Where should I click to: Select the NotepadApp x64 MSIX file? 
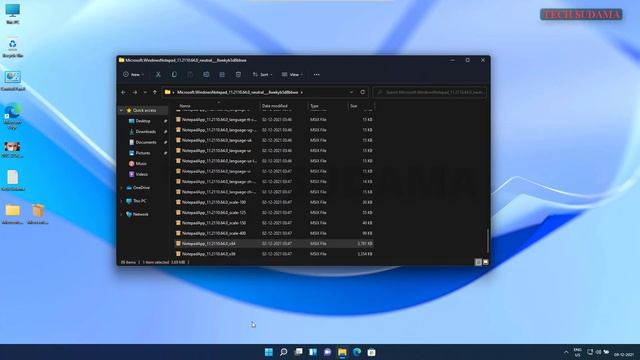(x=274, y=244)
